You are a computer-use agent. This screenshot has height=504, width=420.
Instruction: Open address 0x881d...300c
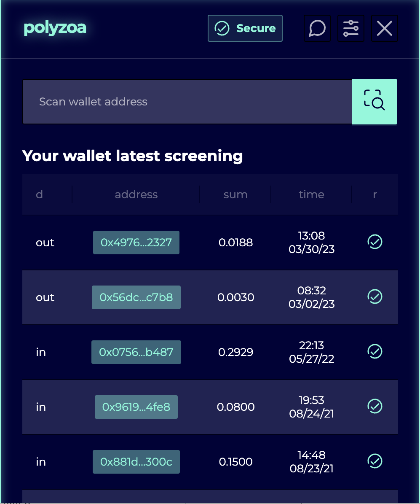tap(136, 462)
